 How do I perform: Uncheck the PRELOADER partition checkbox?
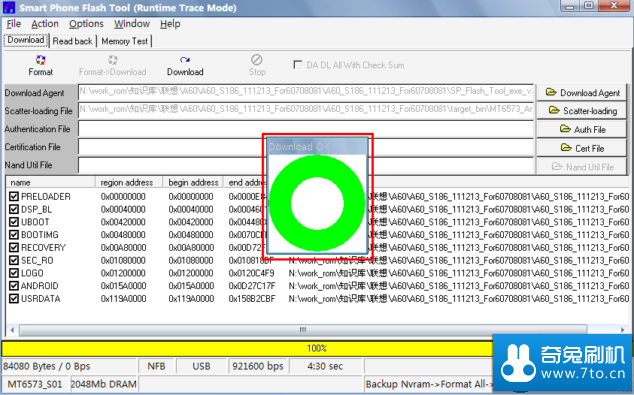(14, 196)
